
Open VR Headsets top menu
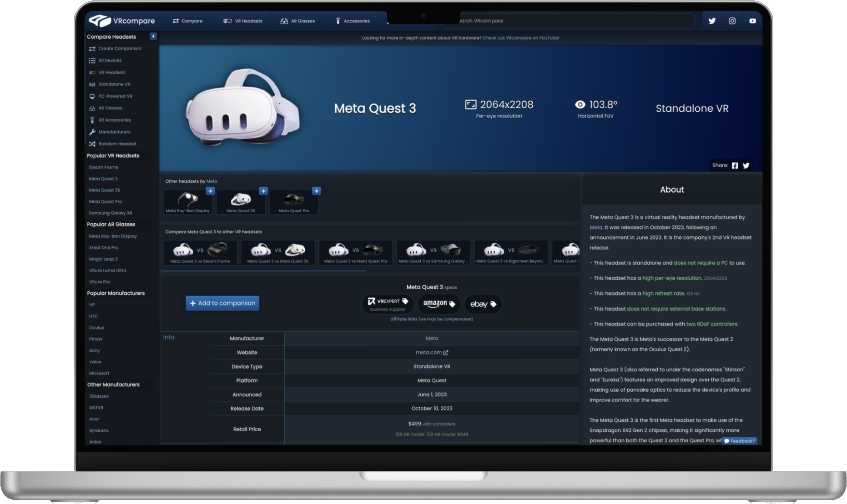pos(243,21)
